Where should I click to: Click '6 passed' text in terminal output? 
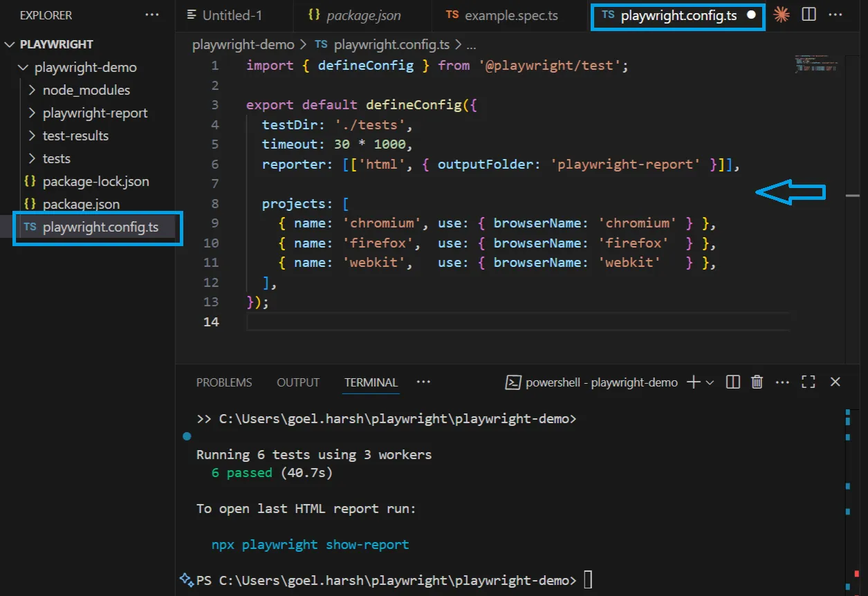[x=242, y=472]
